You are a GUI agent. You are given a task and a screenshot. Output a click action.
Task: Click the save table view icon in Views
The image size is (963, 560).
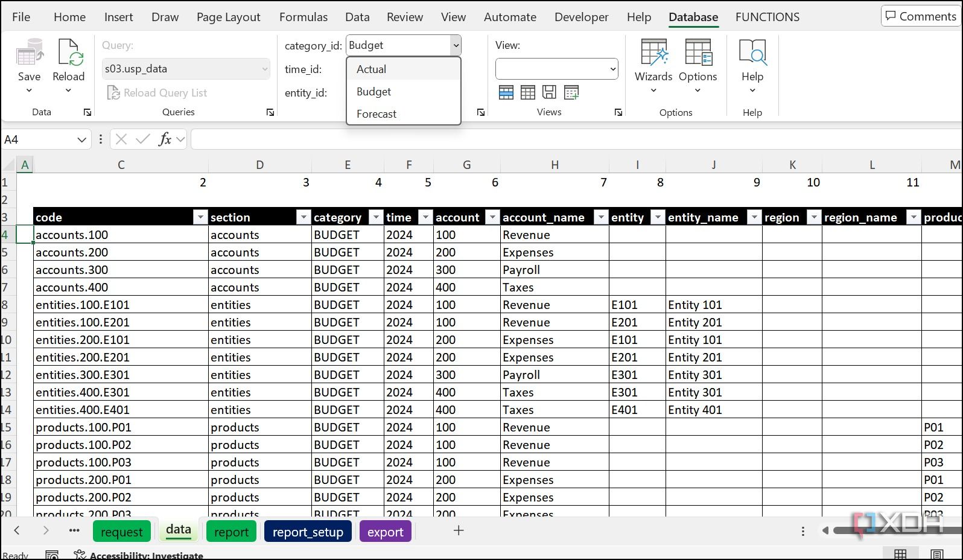click(549, 92)
